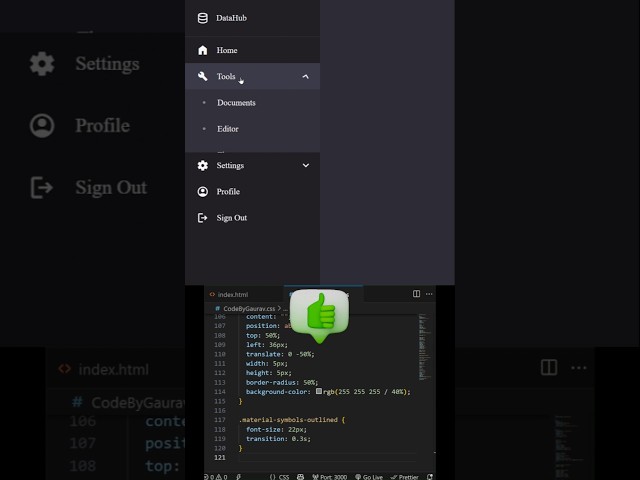Screen dimensions: 640x480
Task: Expand breadcrumb ellipsis after CodeByGaurav.css
Action: tap(285, 309)
